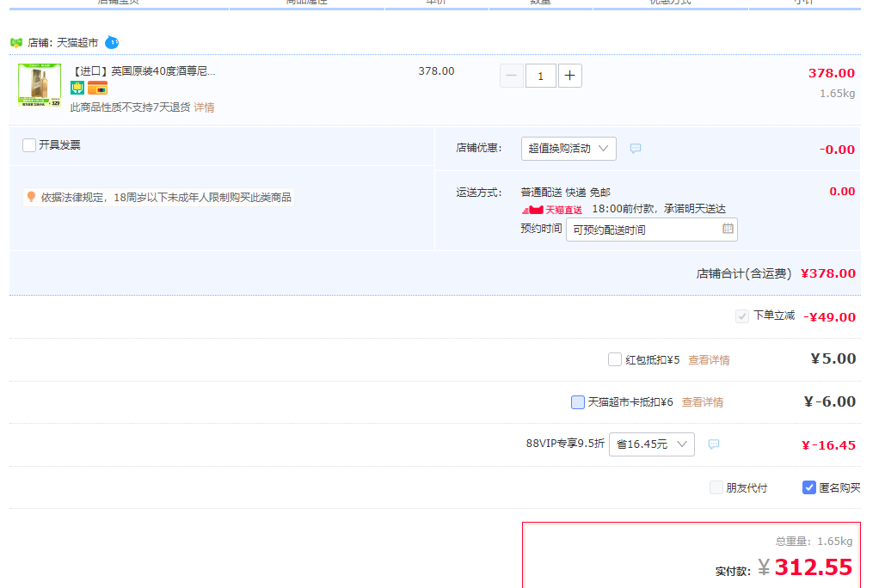Click the orange location pin by age notice

click(x=31, y=197)
